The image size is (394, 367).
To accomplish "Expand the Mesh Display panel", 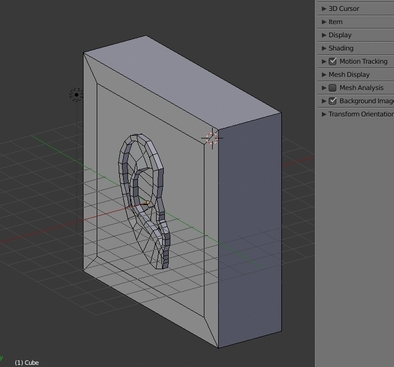I will [324, 75].
